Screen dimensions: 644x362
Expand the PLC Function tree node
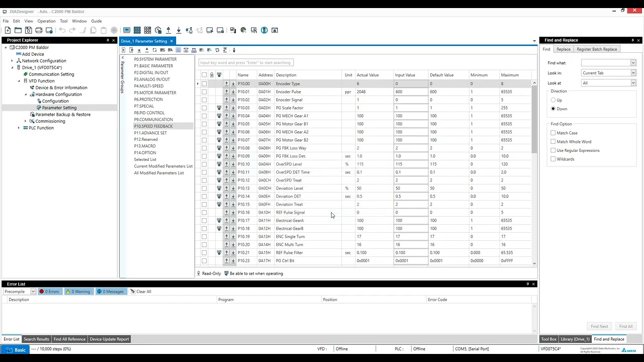click(x=19, y=128)
